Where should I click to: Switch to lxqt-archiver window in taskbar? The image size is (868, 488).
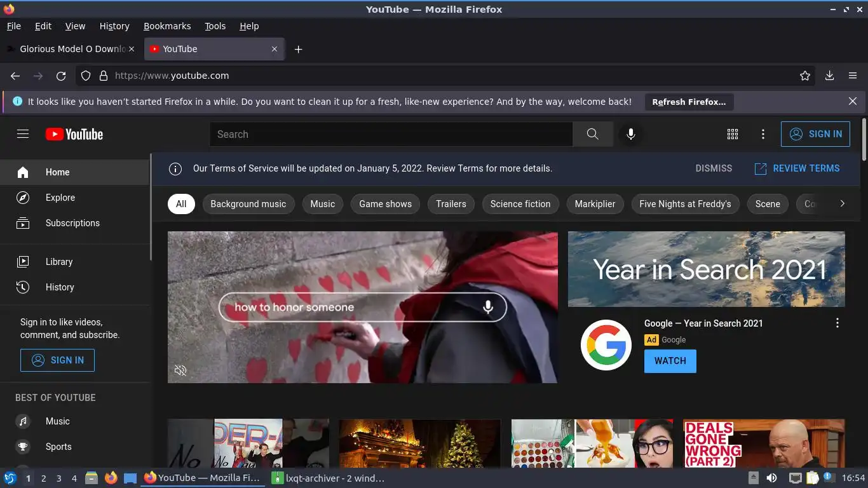tap(329, 478)
